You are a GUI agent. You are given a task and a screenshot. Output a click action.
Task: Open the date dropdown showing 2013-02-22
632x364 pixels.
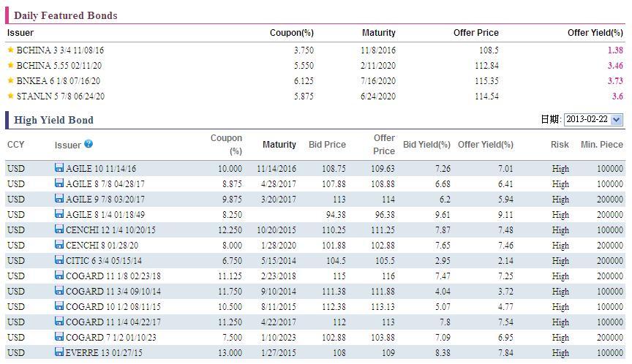(593, 120)
